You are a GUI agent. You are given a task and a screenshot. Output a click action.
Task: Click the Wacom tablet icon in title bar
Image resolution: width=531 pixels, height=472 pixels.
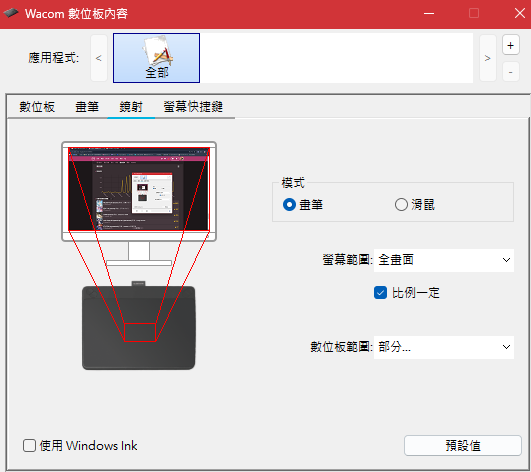pyautogui.click(x=11, y=13)
